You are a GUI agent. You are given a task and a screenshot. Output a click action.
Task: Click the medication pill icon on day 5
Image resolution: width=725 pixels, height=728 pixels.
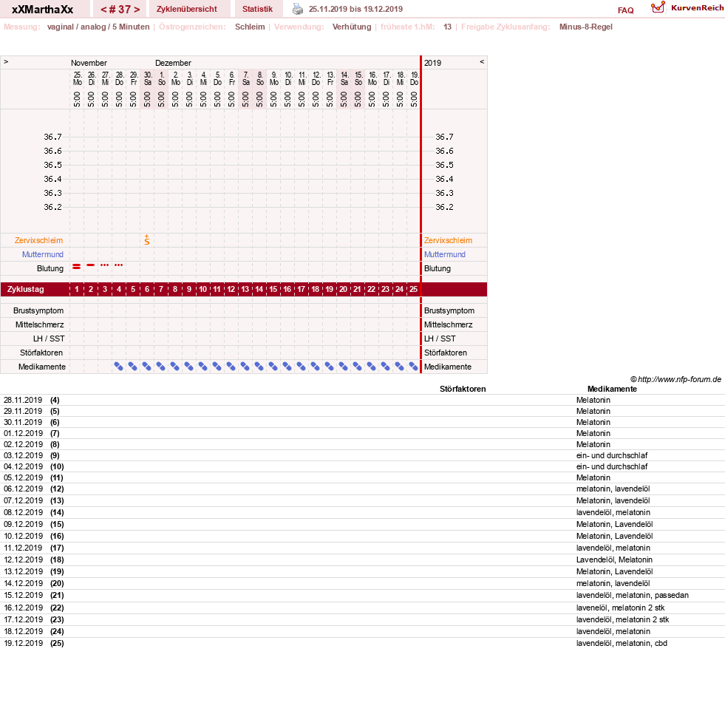click(133, 367)
